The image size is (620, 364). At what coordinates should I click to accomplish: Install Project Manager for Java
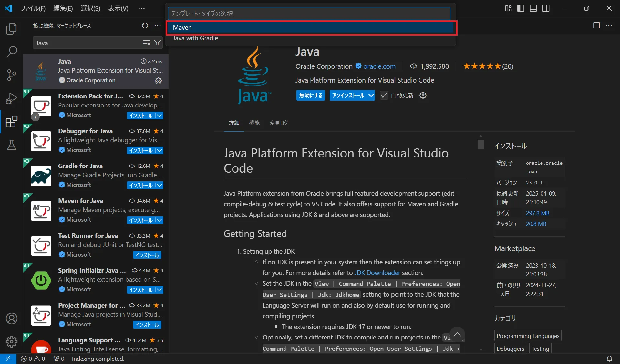[147, 325]
